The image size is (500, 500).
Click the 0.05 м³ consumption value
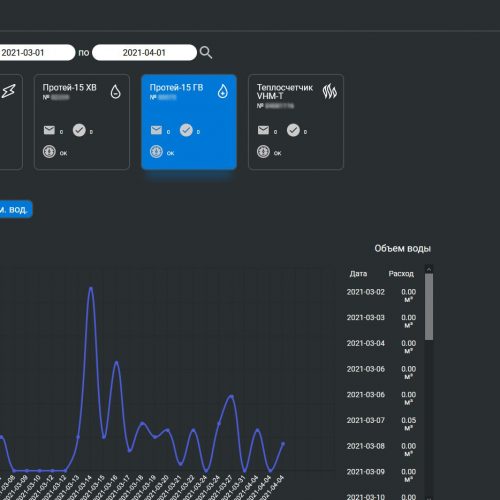pos(409,424)
